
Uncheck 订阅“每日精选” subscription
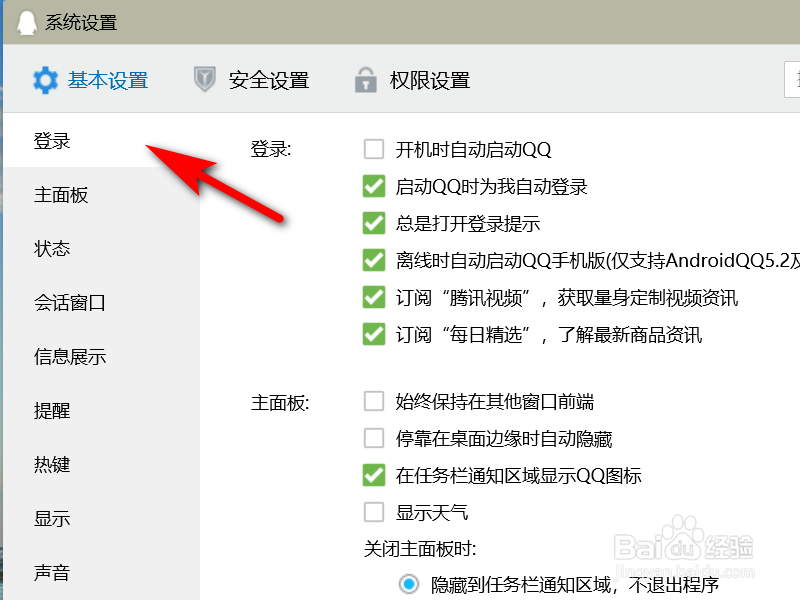click(374, 334)
